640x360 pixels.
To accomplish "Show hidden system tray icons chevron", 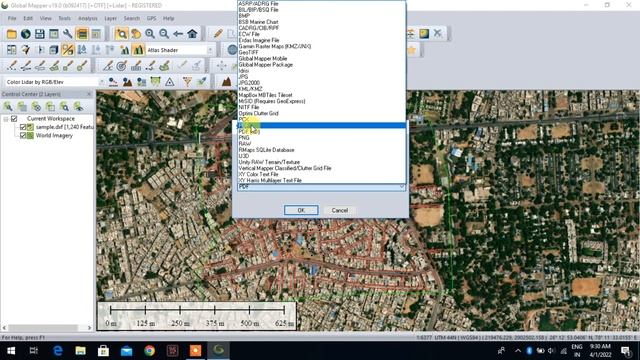I will [518, 351].
